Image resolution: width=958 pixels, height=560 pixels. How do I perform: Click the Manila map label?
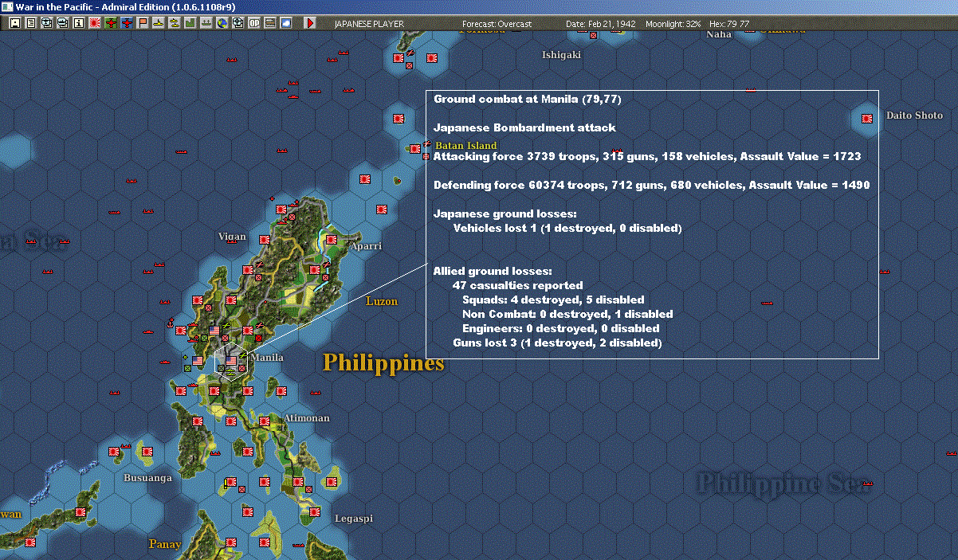point(266,358)
